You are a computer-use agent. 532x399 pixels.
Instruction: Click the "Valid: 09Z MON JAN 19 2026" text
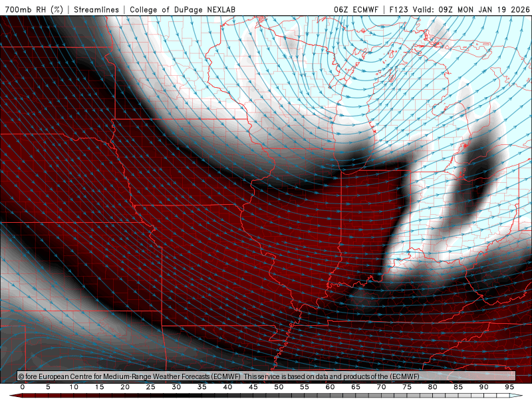click(x=471, y=9)
